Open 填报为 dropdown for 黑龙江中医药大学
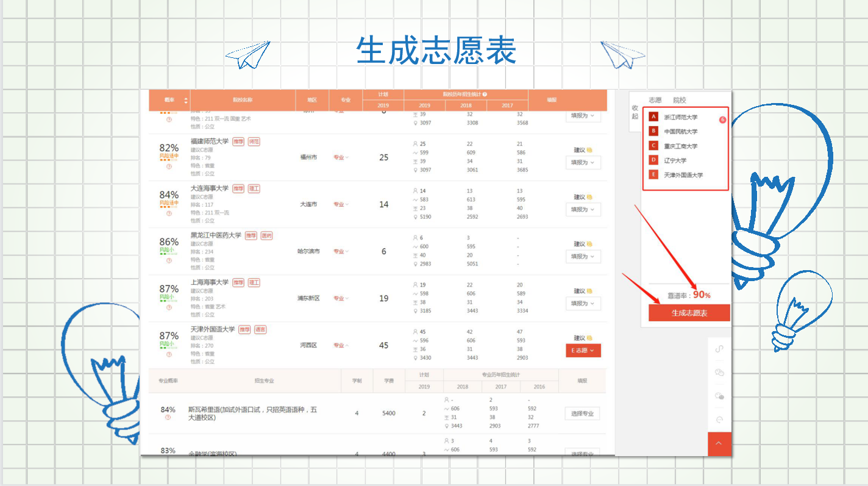Screen dimensions: 868x486 click(583, 257)
